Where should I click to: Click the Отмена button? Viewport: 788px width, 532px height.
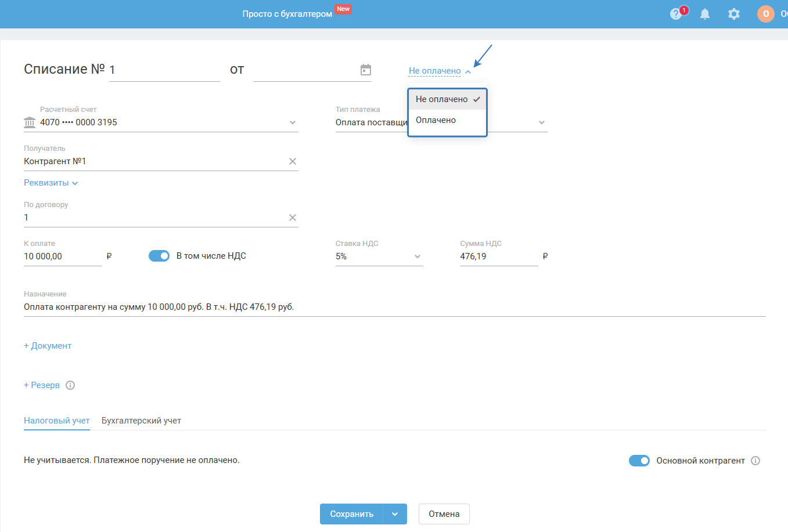tap(444, 514)
